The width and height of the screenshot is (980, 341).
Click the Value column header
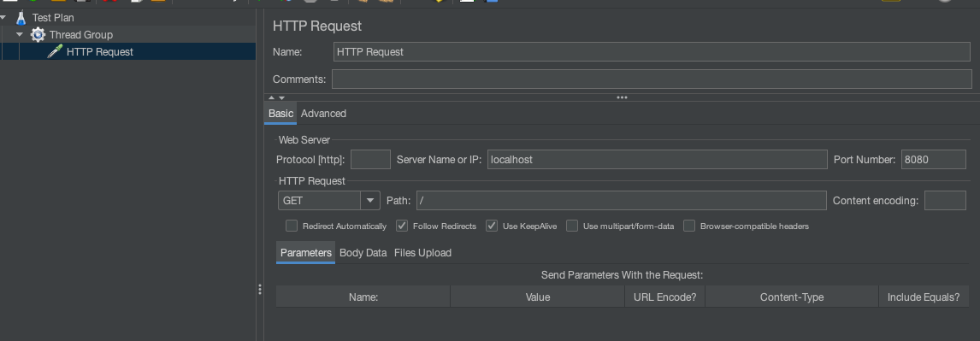click(538, 297)
